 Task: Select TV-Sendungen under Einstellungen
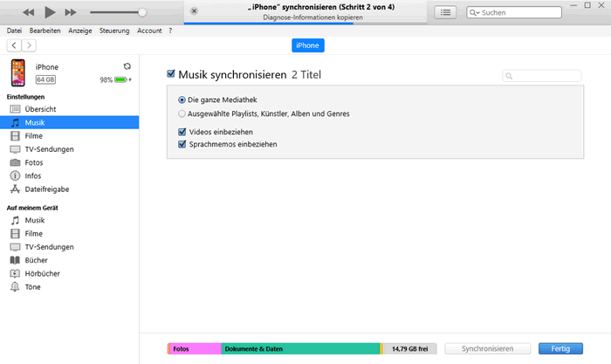[69, 149]
